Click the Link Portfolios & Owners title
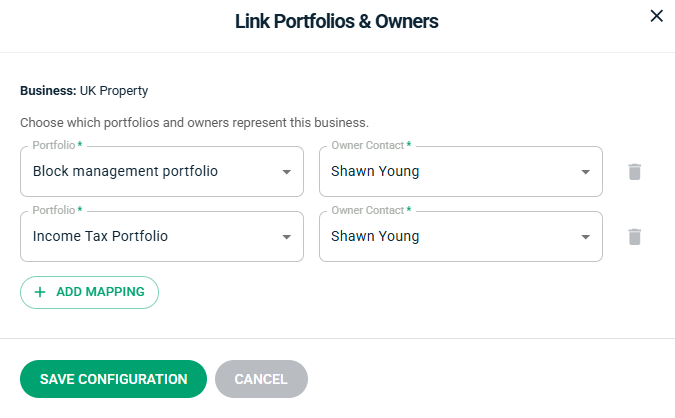The height and width of the screenshot is (418, 675). (336, 20)
